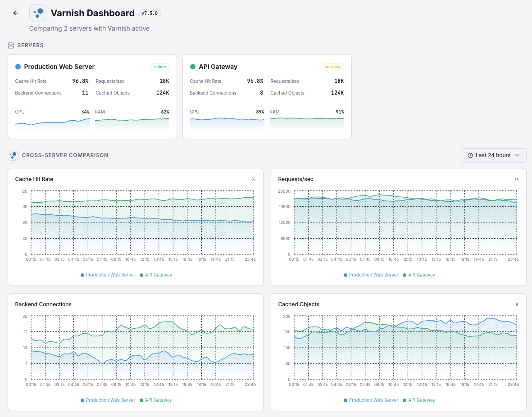This screenshot has height=417, width=532.
Task: Toggle API Gateway series in Cache Hit Rate legend
Action: click(155, 275)
